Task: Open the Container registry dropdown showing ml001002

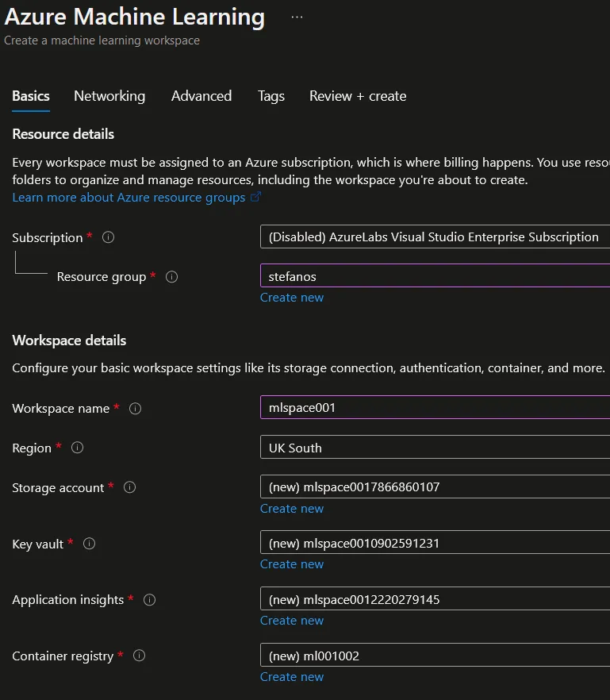Action: tap(435, 656)
